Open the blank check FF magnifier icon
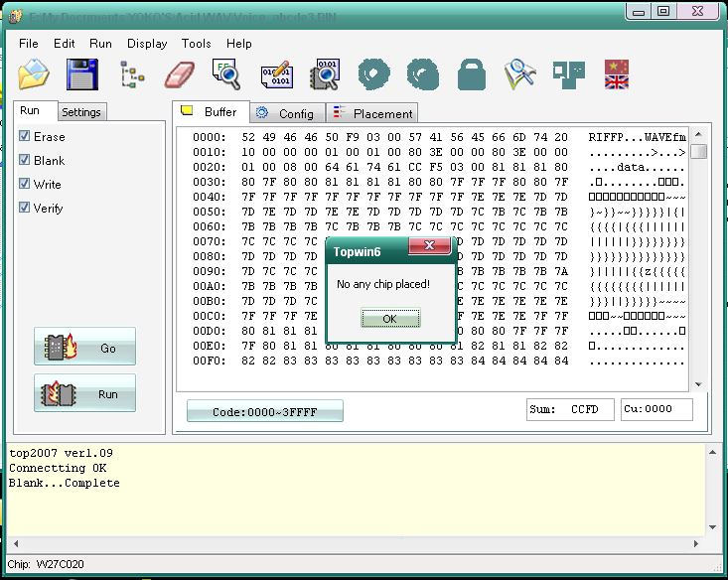This screenshot has width=728, height=580. coord(226,74)
